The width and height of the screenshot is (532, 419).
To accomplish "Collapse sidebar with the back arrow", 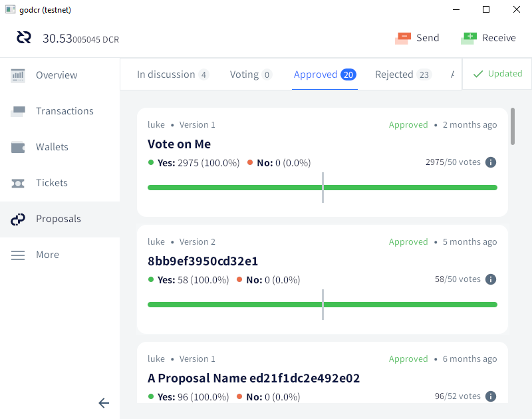I will coord(104,403).
